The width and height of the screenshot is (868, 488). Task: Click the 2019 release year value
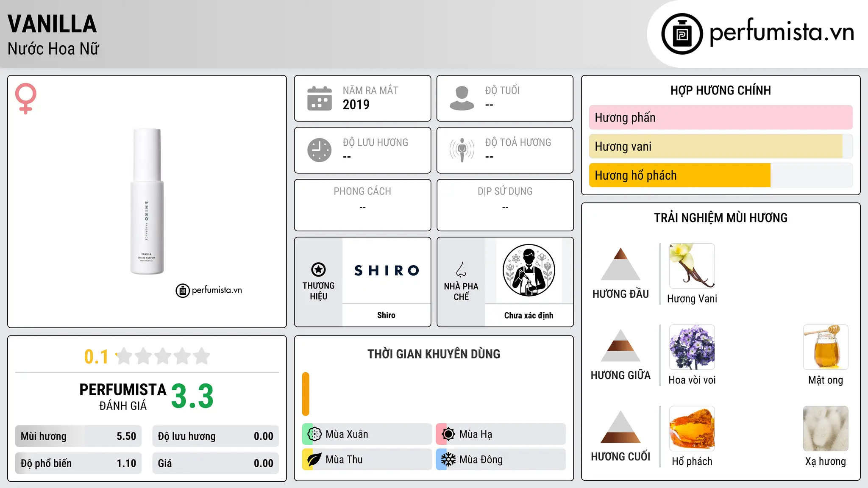point(356,105)
